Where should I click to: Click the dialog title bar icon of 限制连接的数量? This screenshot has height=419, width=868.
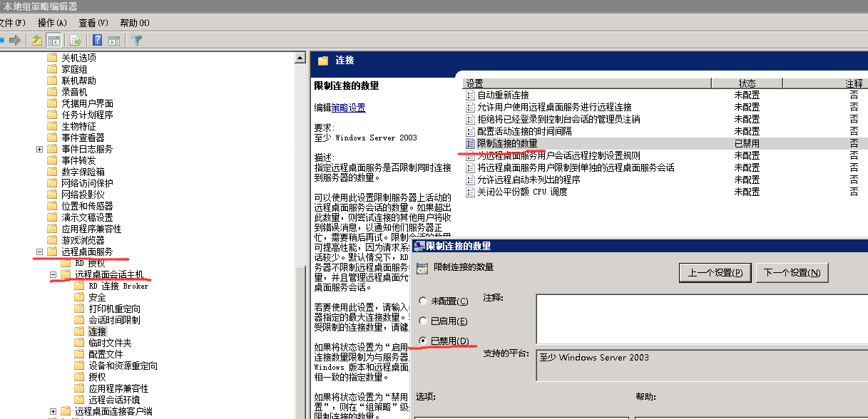click(x=419, y=246)
